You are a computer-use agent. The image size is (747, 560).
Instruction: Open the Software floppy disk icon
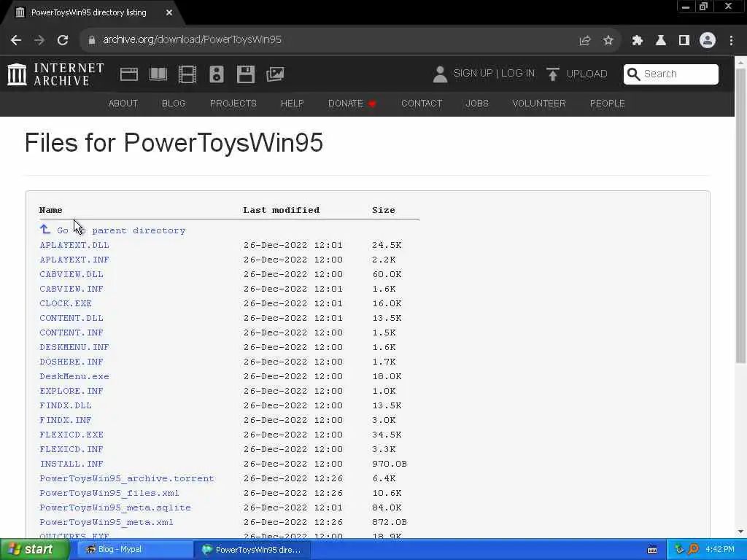[246, 74]
